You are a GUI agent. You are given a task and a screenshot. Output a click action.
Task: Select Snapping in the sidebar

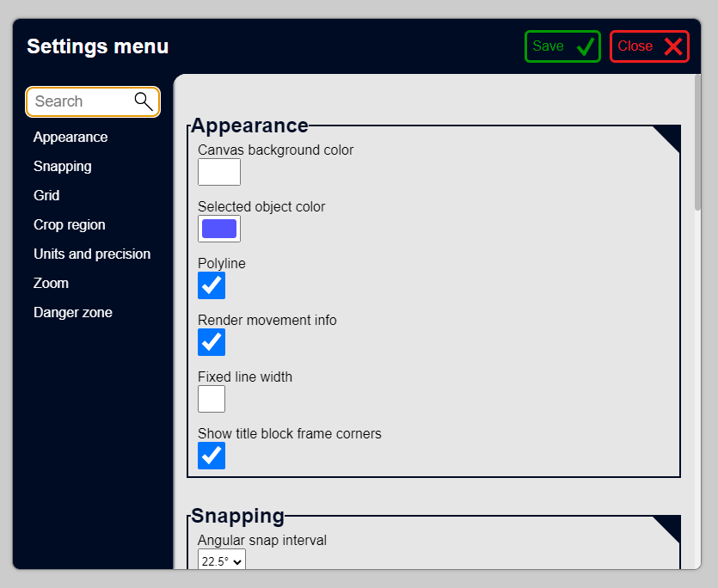coord(62,166)
